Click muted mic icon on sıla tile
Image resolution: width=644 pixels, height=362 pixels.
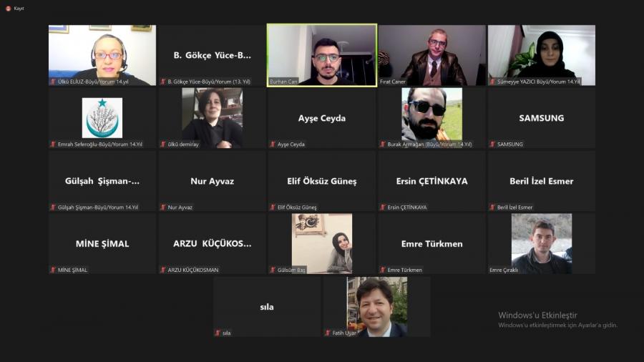pos(218,333)
